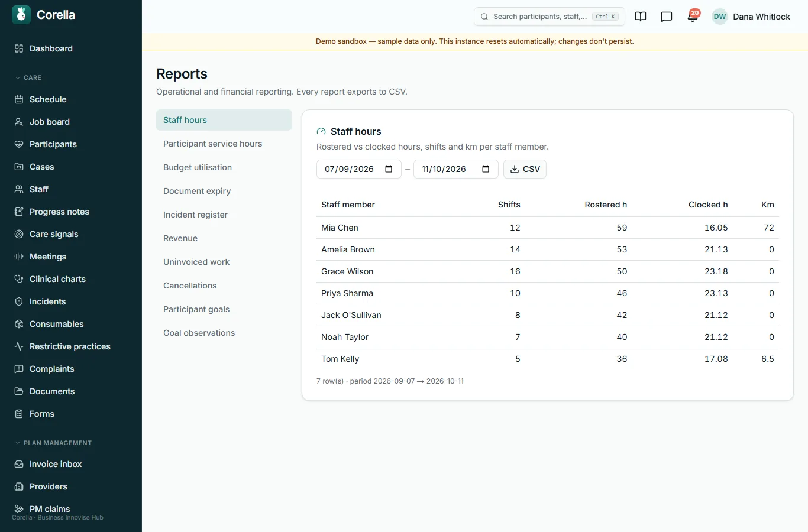Screen dimensions: 808x532
Task: Click the Incidents shield icon
Action: 19,301
